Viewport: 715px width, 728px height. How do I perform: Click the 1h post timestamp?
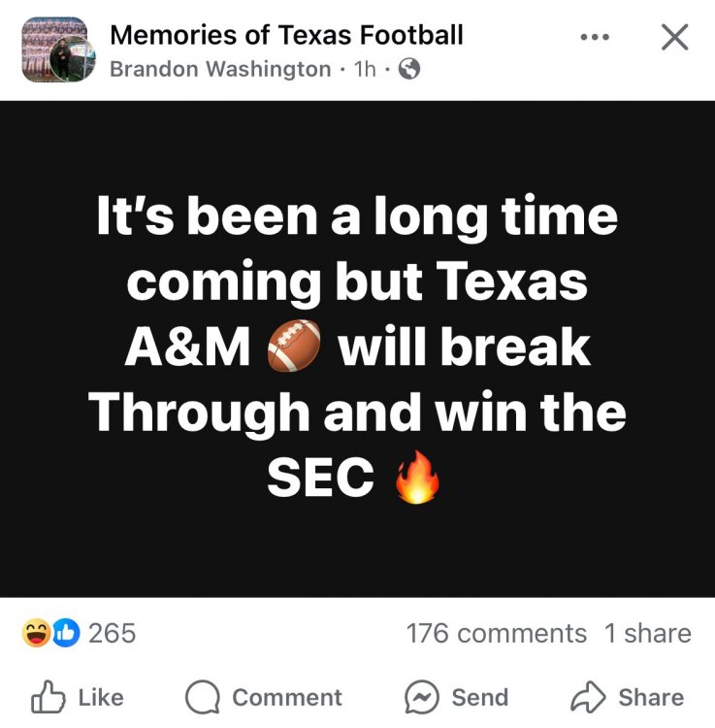point(365,69)
